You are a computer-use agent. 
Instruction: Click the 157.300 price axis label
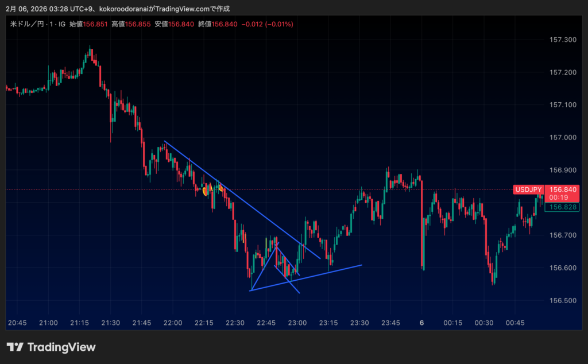[x=563, y=40]
